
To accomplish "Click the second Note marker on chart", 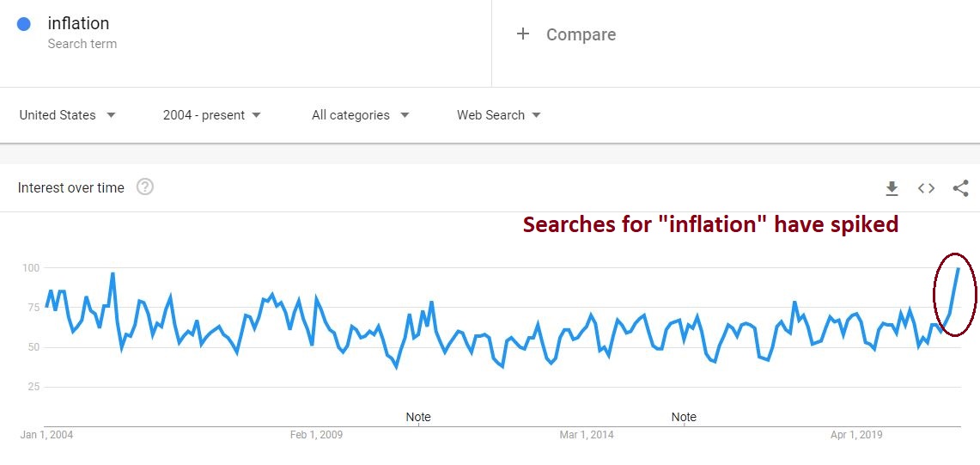I will [684, 417].
